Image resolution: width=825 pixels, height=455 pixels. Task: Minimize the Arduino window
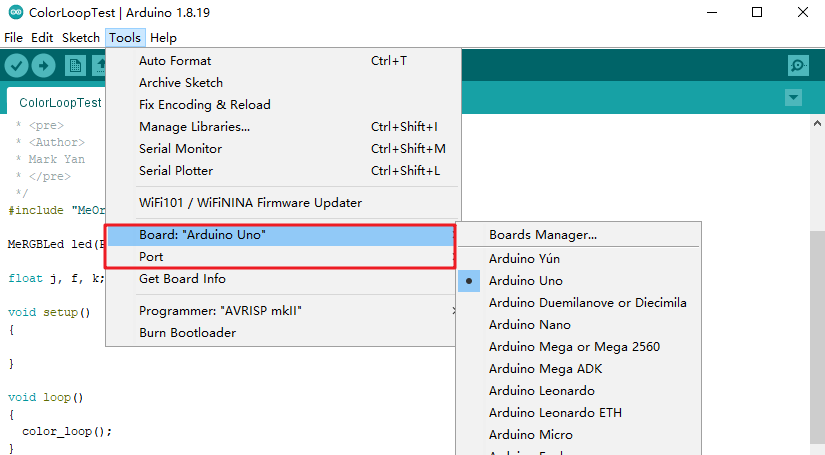(711, 12)
